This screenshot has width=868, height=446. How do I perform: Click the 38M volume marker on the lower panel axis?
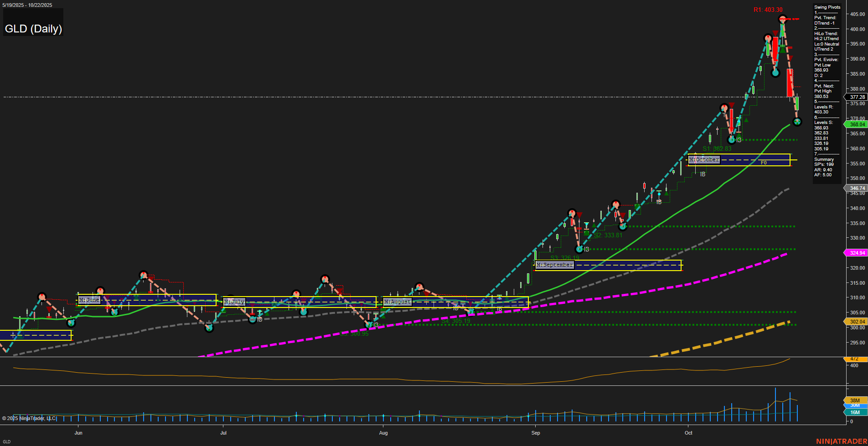point(854,400)
